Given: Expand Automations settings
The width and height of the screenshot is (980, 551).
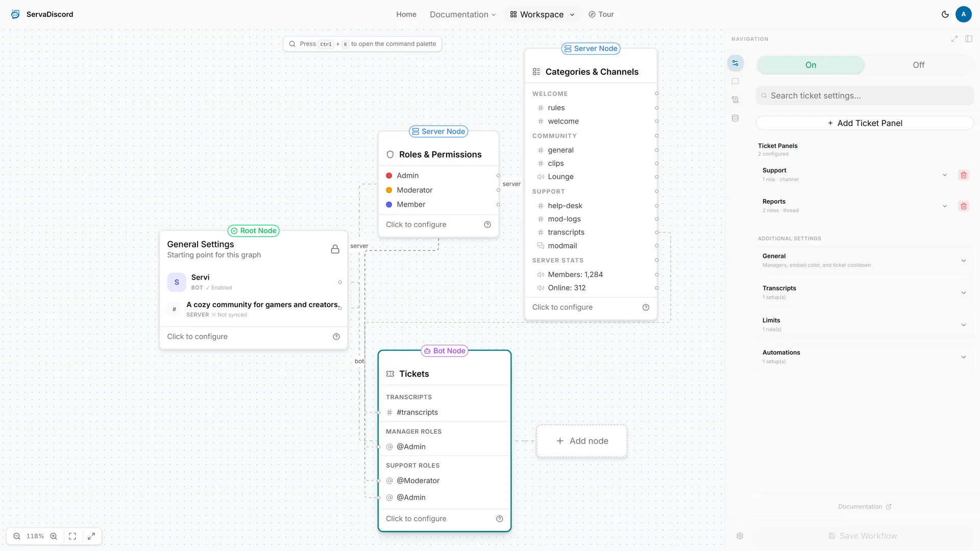Looking at the screenshot, I should coord(864,357).
